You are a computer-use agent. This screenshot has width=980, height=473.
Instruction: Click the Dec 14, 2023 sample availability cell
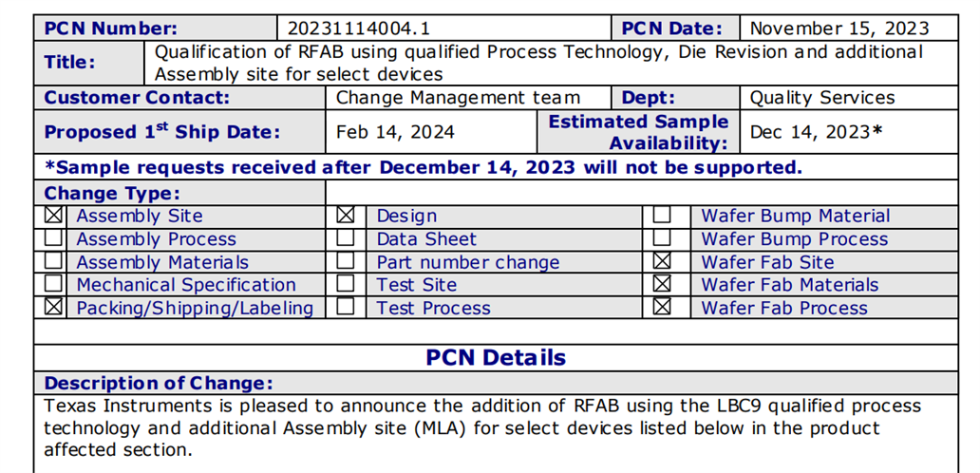(x=848, y=132)
